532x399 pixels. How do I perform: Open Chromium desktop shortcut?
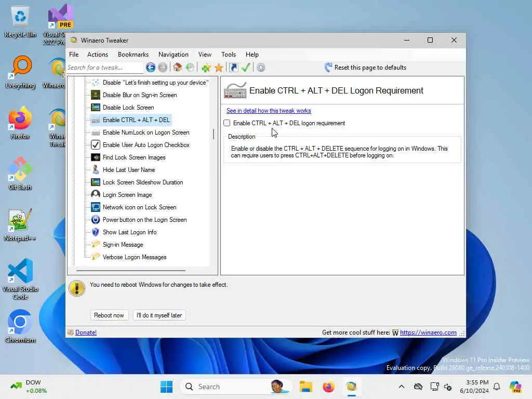point(20,327)
